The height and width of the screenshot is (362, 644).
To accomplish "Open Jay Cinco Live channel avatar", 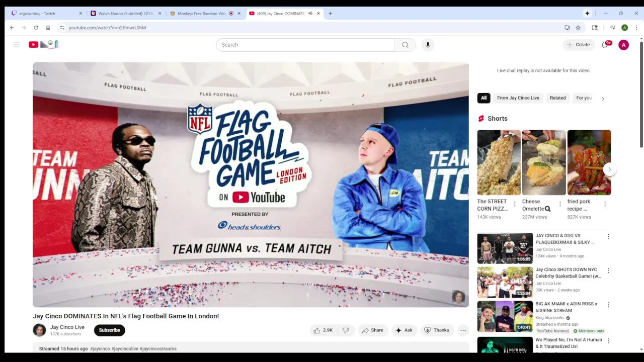I will pos(39,330).
